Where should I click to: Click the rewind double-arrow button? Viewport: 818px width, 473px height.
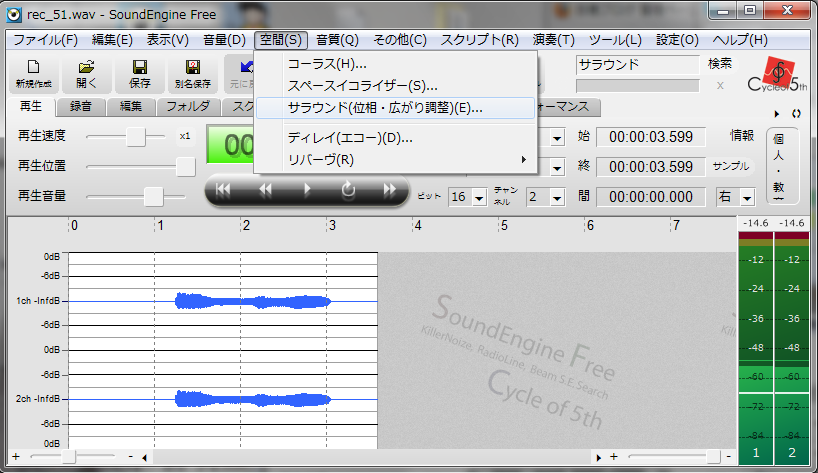265,190
